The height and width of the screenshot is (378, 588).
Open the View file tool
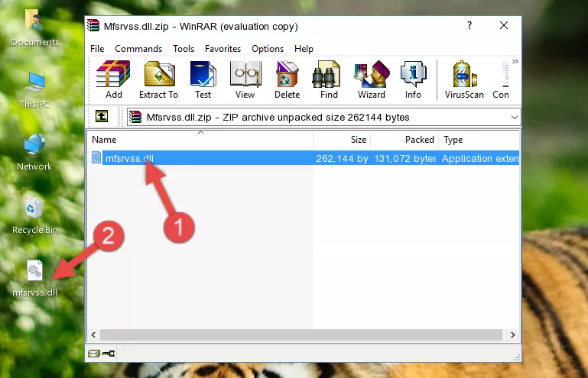(245, 79)
